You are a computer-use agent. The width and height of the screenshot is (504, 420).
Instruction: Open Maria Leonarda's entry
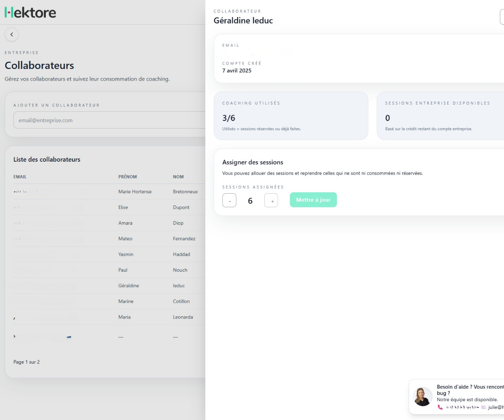click(x=124, y=317)
